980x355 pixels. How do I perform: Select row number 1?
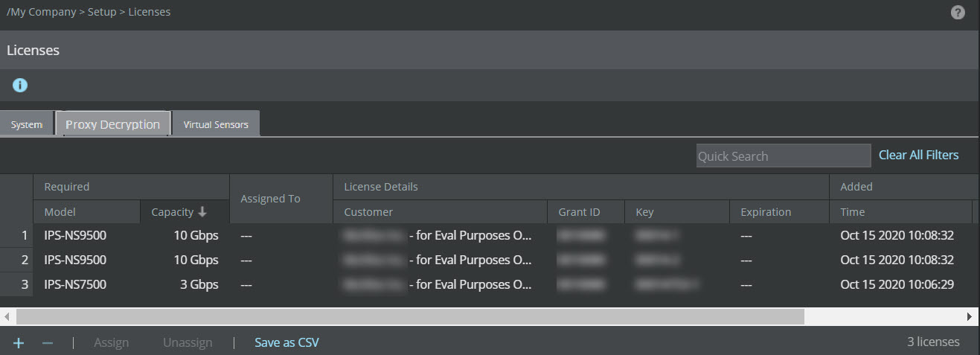(16, 236)
